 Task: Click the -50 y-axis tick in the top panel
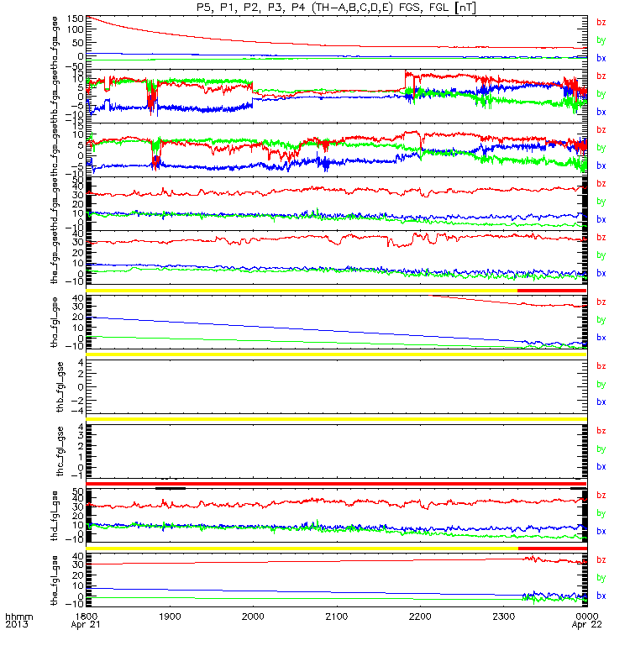pos(75,66)
